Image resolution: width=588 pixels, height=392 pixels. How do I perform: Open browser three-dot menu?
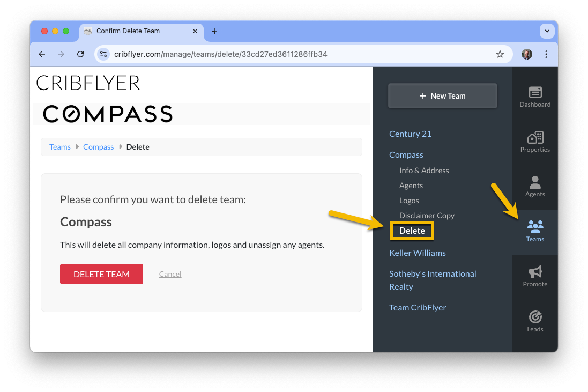point(546,54)
